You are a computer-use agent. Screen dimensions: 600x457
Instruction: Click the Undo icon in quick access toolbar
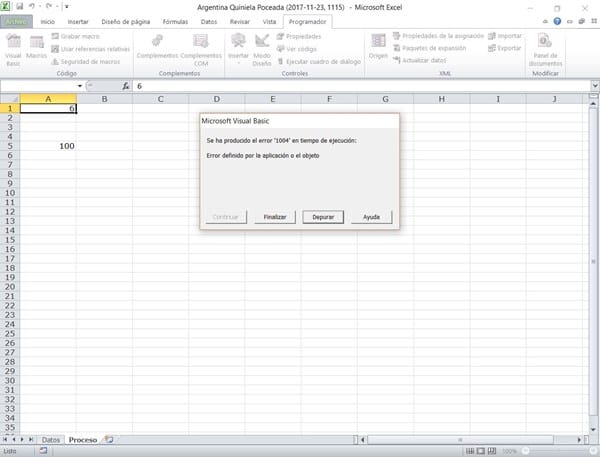tap(32, 6)
